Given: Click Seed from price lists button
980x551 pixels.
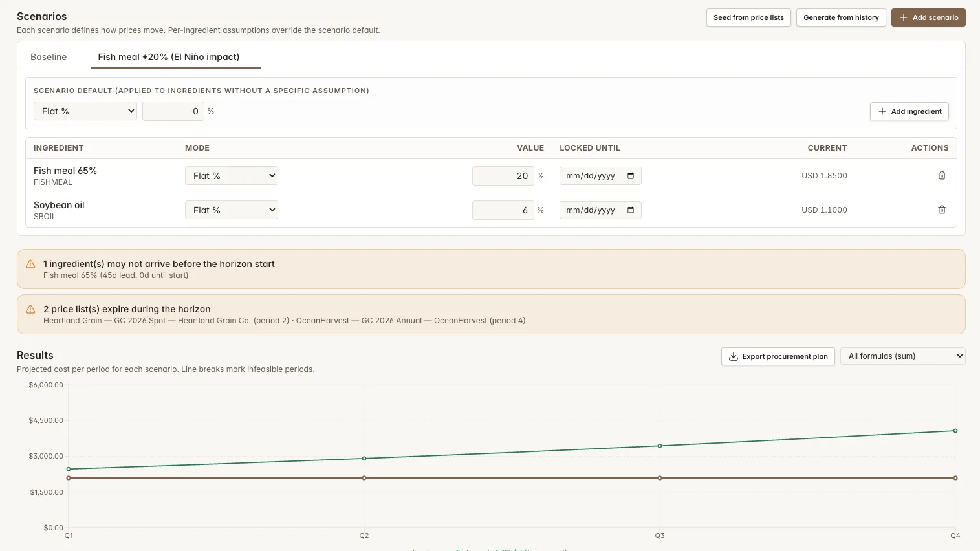Looking at the screenshot, I should click(748, 17).
